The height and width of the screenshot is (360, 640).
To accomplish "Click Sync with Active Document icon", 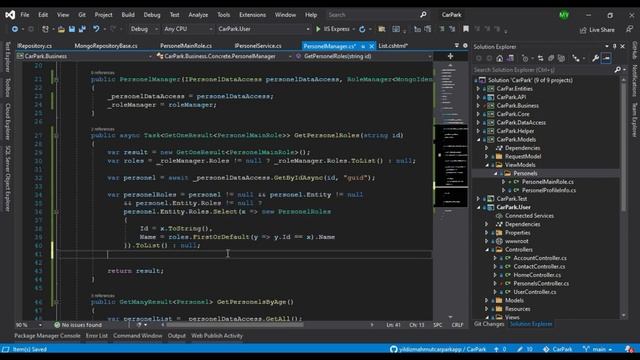I will [x=540, y=58].
